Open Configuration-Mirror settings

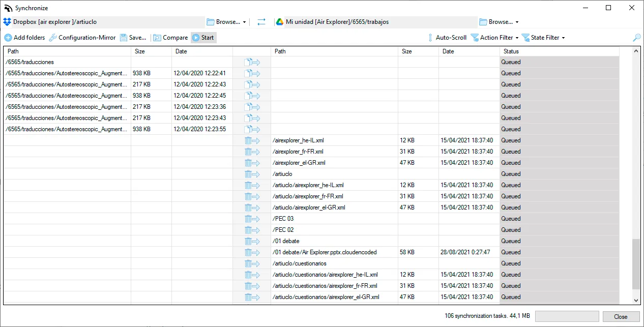[82, 38]
